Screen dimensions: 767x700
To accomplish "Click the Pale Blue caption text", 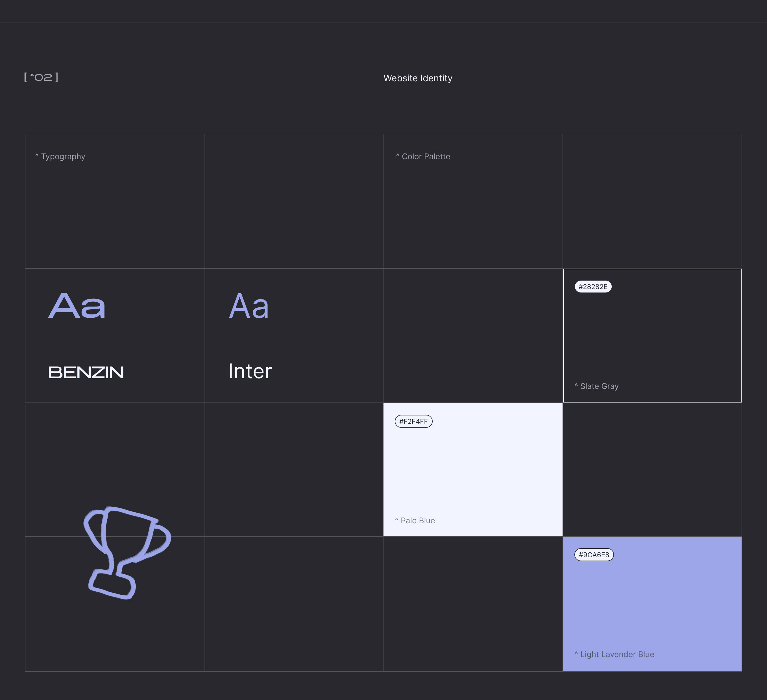I will 415,521.
